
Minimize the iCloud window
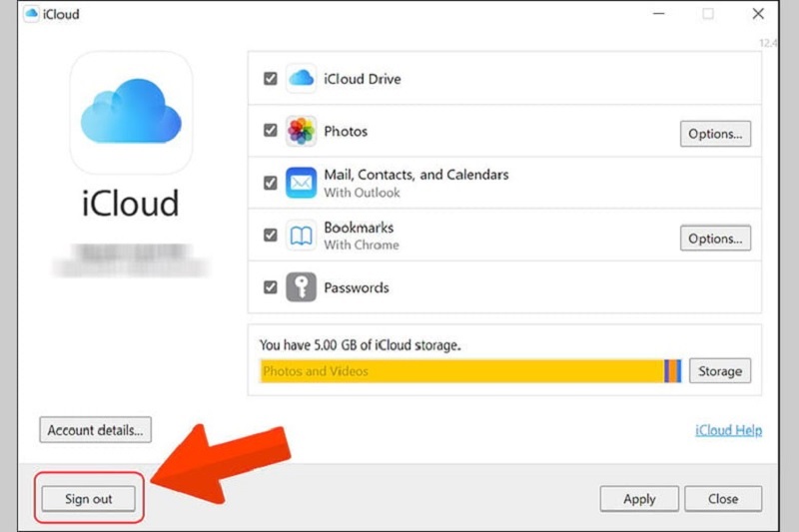[x=659, y=14]
